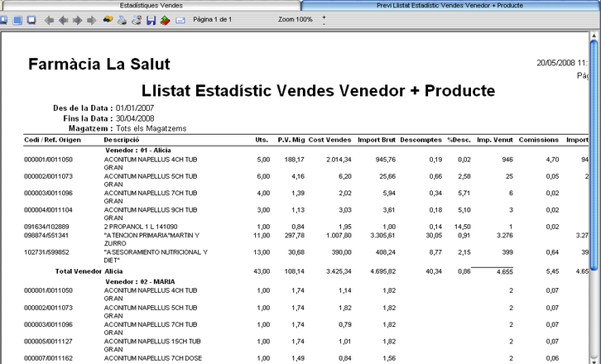Jump to the last page arrow
This screenshot has height=364, width=601.
[92, 20]
